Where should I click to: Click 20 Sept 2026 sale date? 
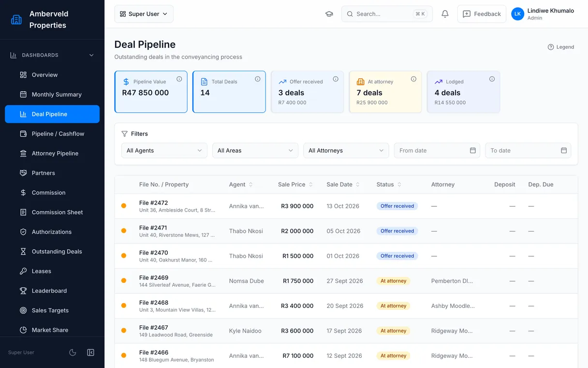pyautogui.click(x=345, y=306)
